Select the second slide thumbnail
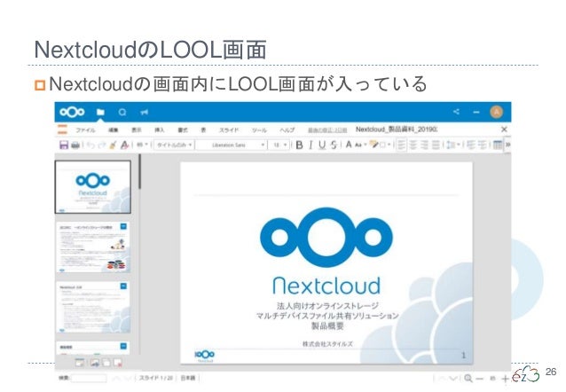This screenshot has height=392, width=566. [x=93, y=247]
